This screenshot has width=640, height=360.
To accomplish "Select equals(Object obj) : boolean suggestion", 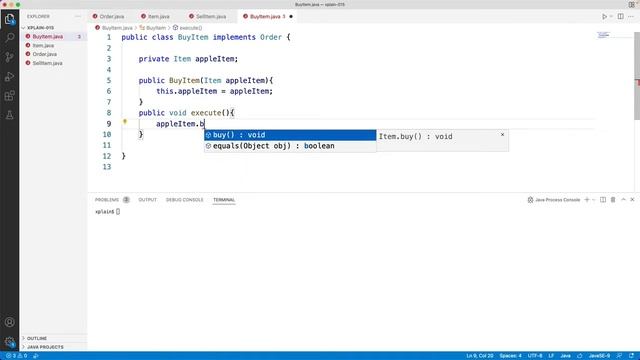I will [x=290, y=146].
